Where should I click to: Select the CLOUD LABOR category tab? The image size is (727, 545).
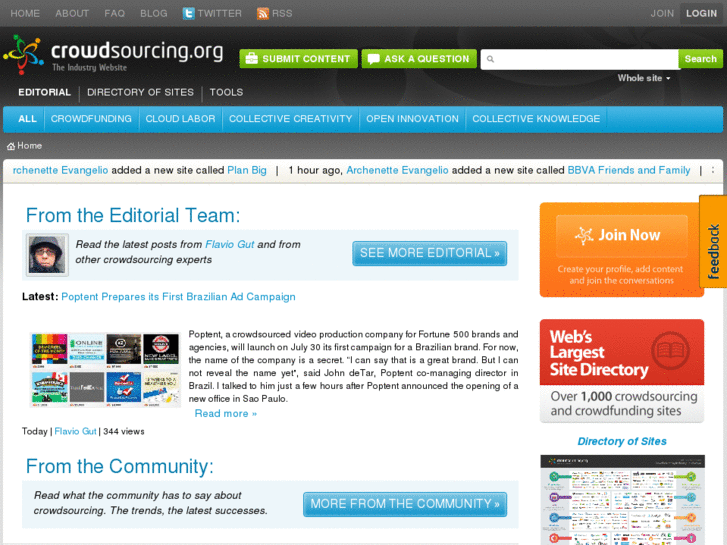tap(180, 119)
